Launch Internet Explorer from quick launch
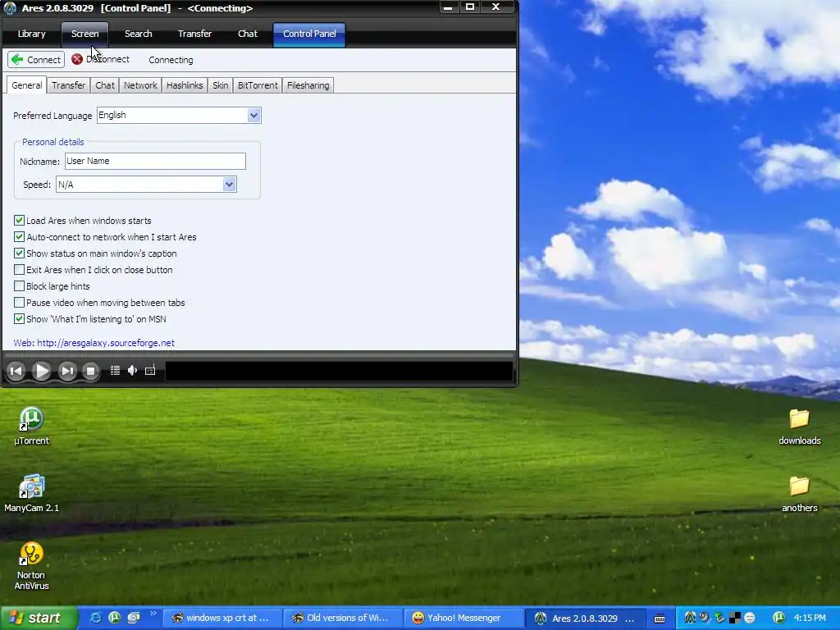Viewport: 840px width, 630px height. (x=95, y=618)
